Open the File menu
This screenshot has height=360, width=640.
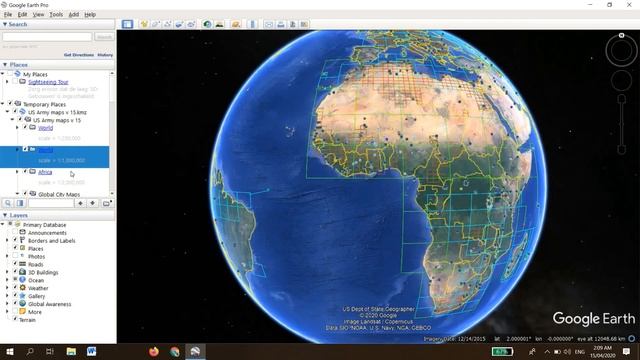coord(8,14)
